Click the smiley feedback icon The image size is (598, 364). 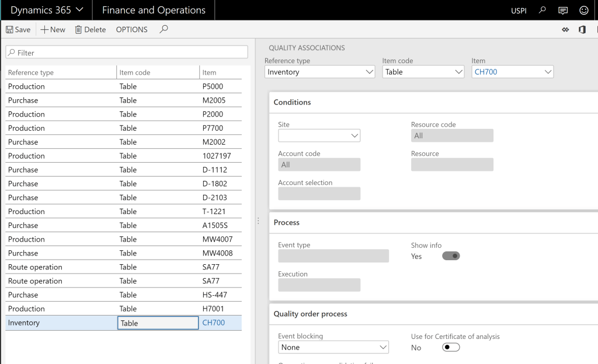[583, 10]
